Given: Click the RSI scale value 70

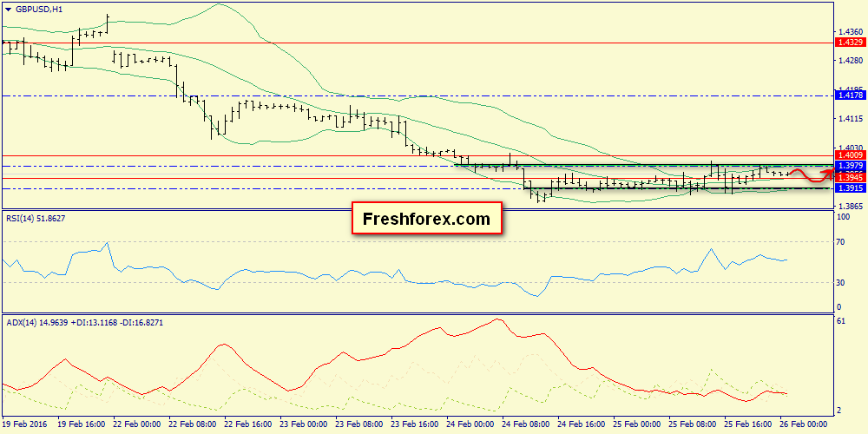Looking at the screenshot, I should tap(839, 242).
